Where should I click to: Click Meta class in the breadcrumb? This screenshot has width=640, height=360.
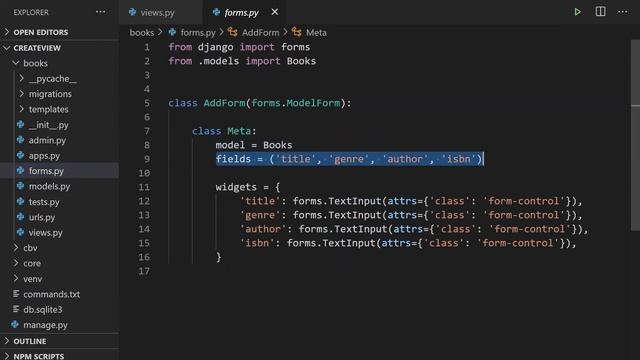(x=316, y=32)
